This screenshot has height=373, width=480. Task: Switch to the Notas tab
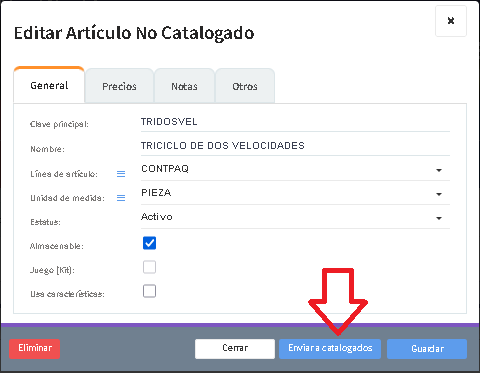[184, 86]
